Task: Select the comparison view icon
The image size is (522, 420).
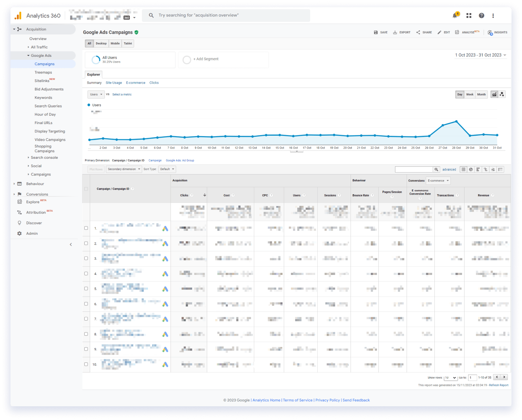Action: (x=485, y=169)
